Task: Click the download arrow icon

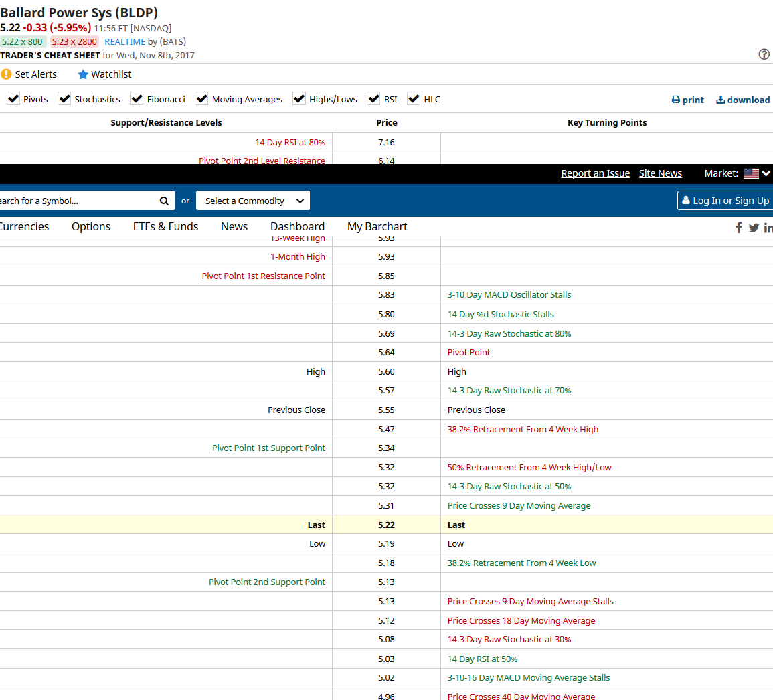Action: tap(720, 100)
